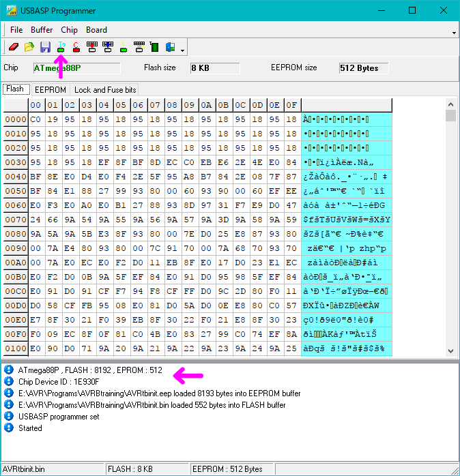Select row header 0000
The width and height of the screenshot is (460, 476).
click(16, 119)
